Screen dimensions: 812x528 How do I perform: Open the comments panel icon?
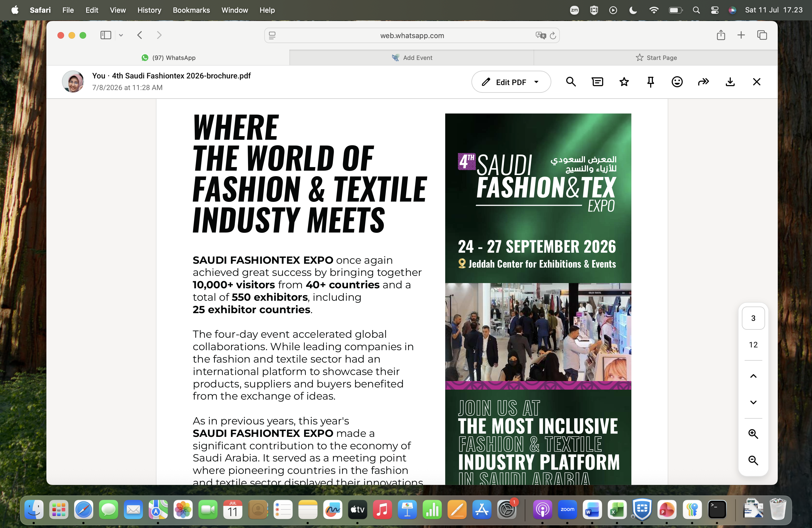pos(597,82)
